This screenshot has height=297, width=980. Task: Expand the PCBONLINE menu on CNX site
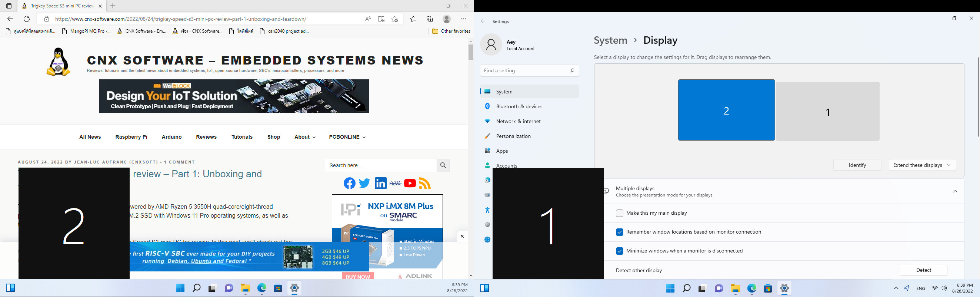pyautogui.click(x=347, y=137)
